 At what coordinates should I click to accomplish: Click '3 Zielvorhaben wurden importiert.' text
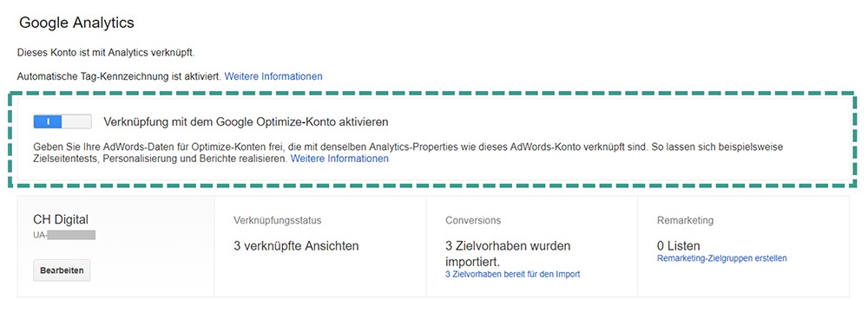pyautogui.click(x=508, y=253)
